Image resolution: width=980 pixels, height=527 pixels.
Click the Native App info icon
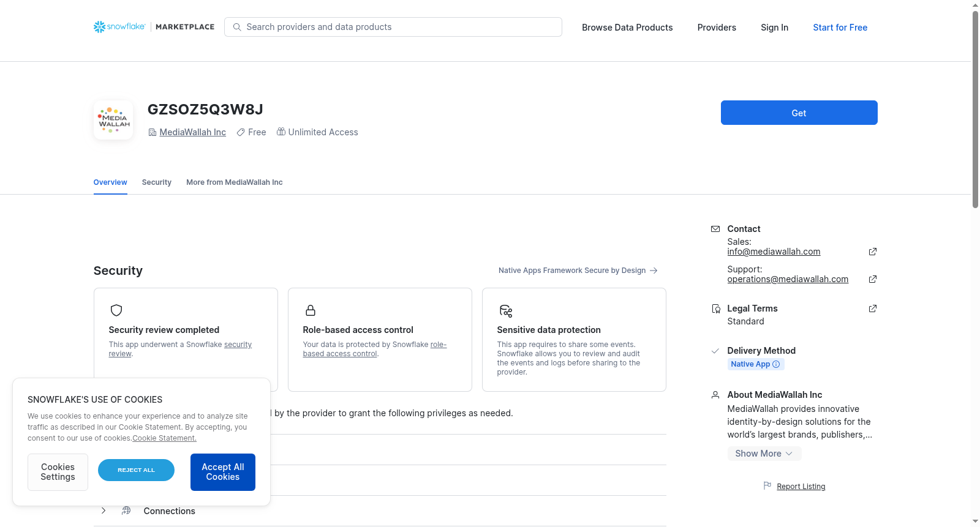point(776,364)
